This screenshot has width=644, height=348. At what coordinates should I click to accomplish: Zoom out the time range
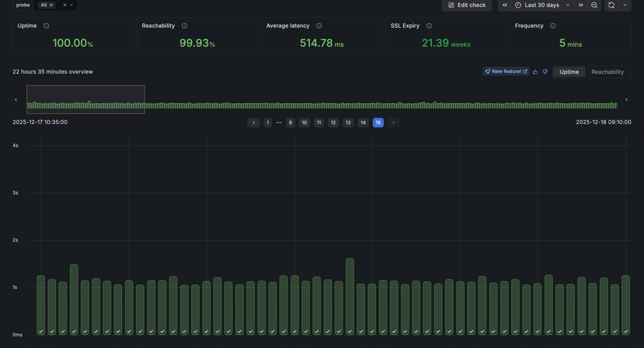point(594,5)
